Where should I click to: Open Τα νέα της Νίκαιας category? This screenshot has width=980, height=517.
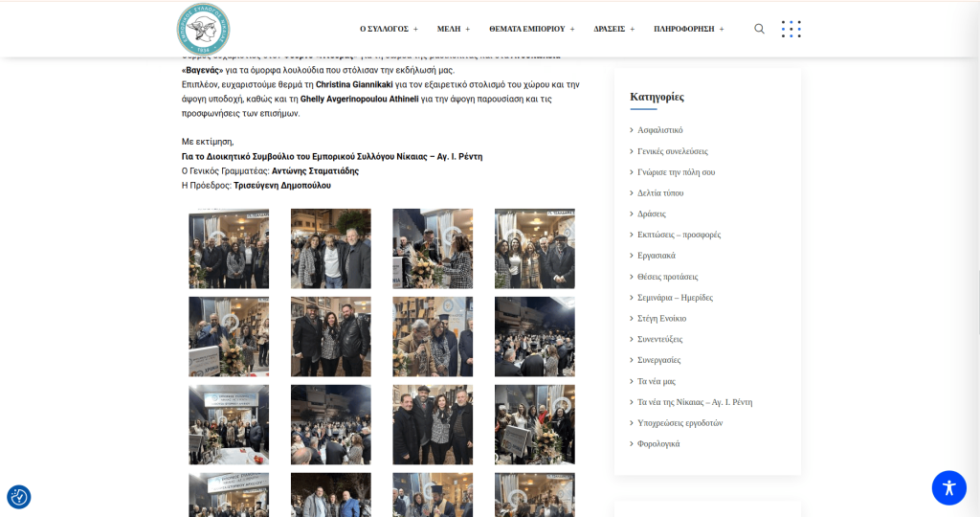coord(695,402)
